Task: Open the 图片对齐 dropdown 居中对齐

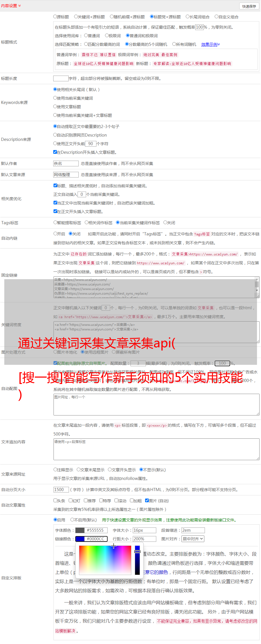Action: pos(193,539)
